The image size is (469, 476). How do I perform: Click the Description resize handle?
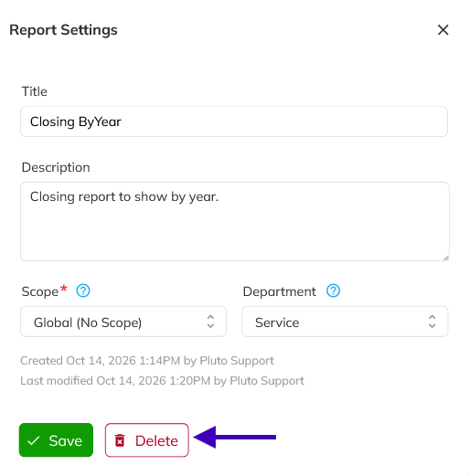point(446,258)
